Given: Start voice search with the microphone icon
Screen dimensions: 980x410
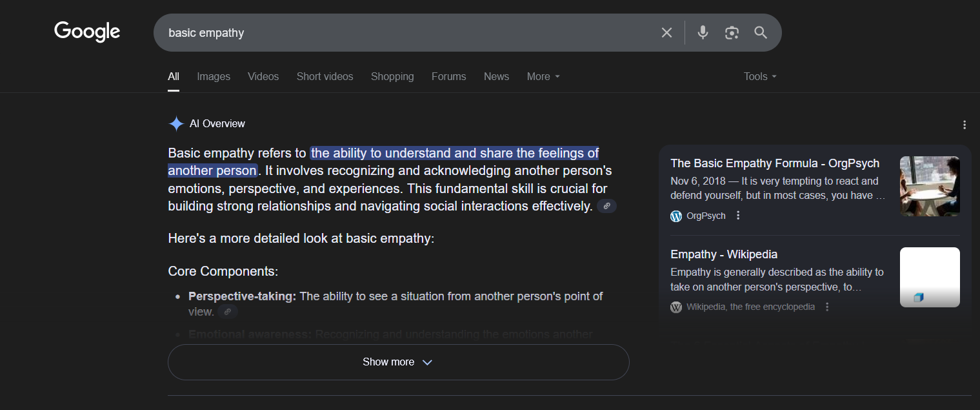Looking at the screenshot, I should point(703,32).
